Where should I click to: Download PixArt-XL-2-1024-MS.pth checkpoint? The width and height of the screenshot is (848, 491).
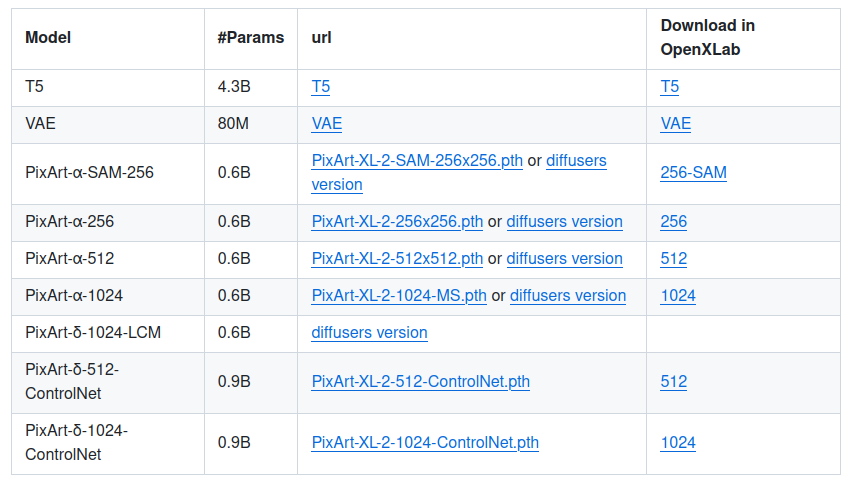click(x=399, y=296)
